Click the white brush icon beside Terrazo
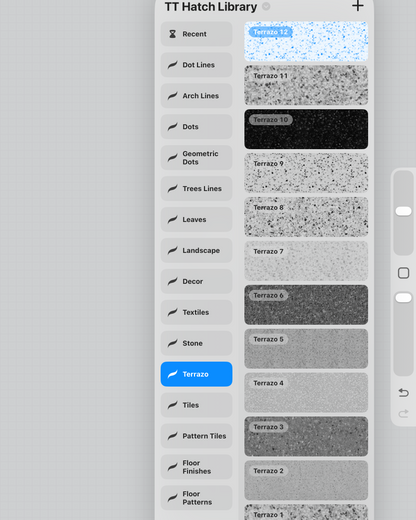This screenshot has width=416, height=520. click(x=172, y=374)
